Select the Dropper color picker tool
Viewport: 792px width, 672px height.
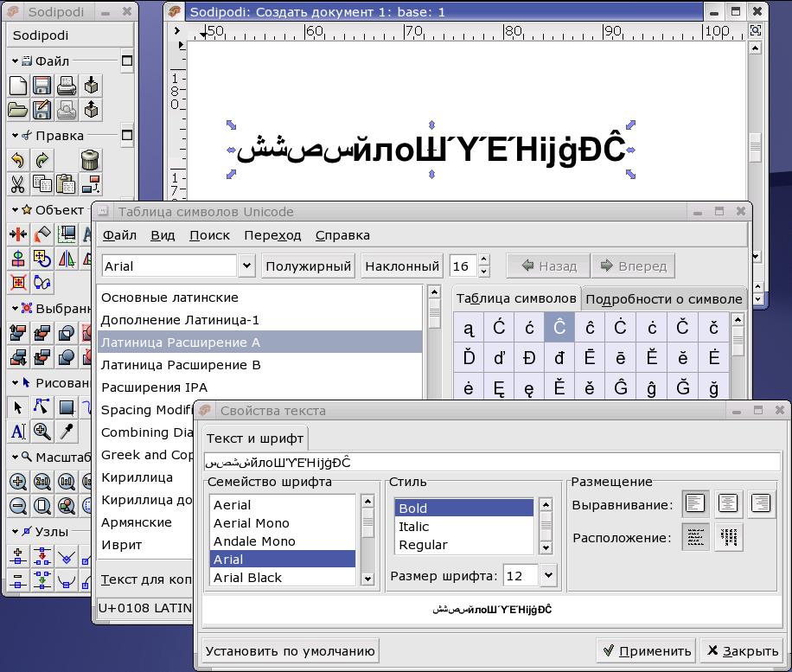(67, 432)
